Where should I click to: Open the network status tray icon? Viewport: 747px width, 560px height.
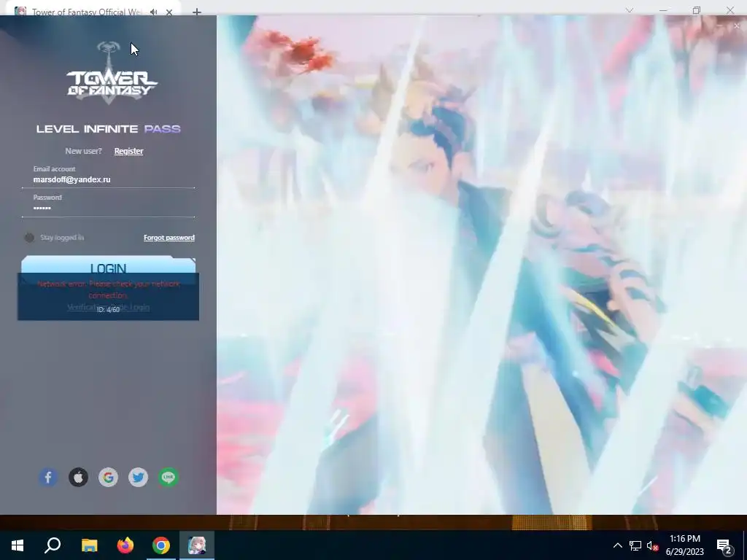[635, 545]
